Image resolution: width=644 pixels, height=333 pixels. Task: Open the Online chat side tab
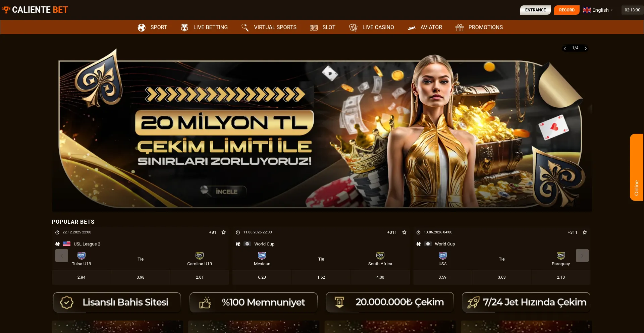point(636,167)
